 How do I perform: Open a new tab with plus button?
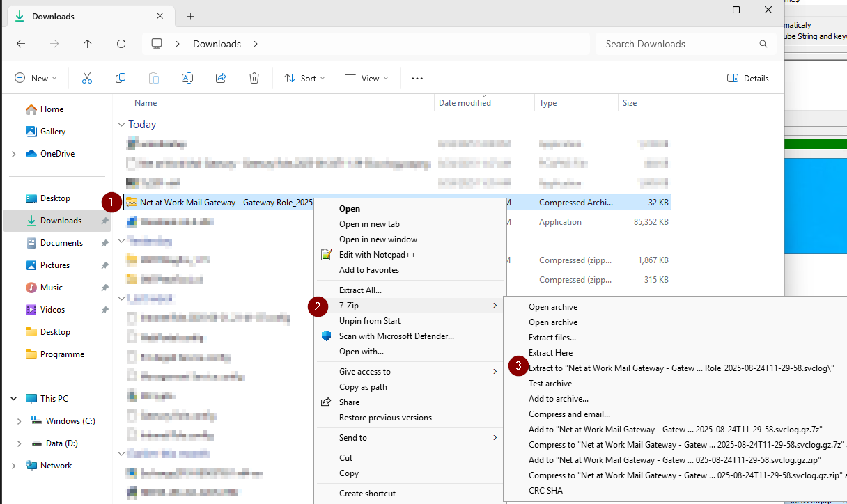pos(190,16)
